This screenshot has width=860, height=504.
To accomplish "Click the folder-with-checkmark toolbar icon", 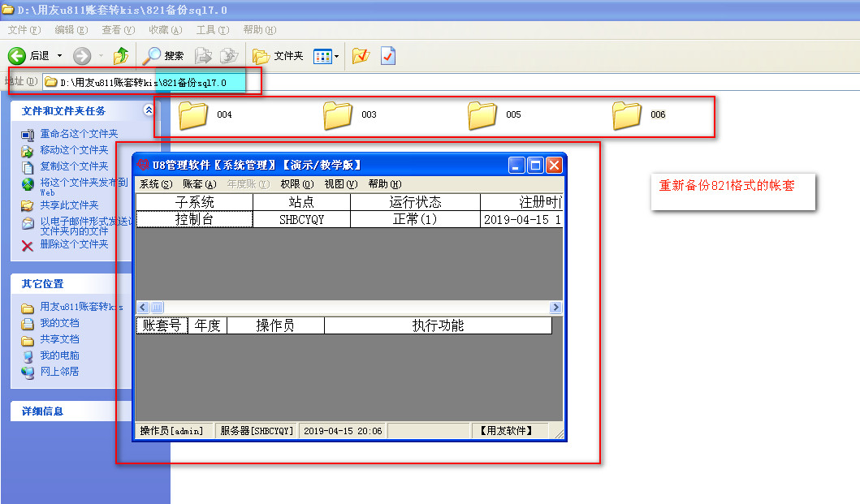I will pos(361,56).
